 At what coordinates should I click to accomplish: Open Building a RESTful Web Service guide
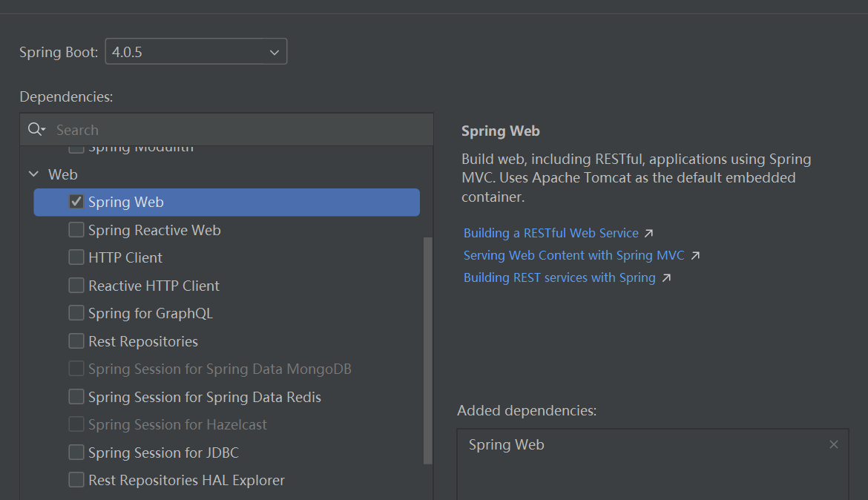pos(550,233)
